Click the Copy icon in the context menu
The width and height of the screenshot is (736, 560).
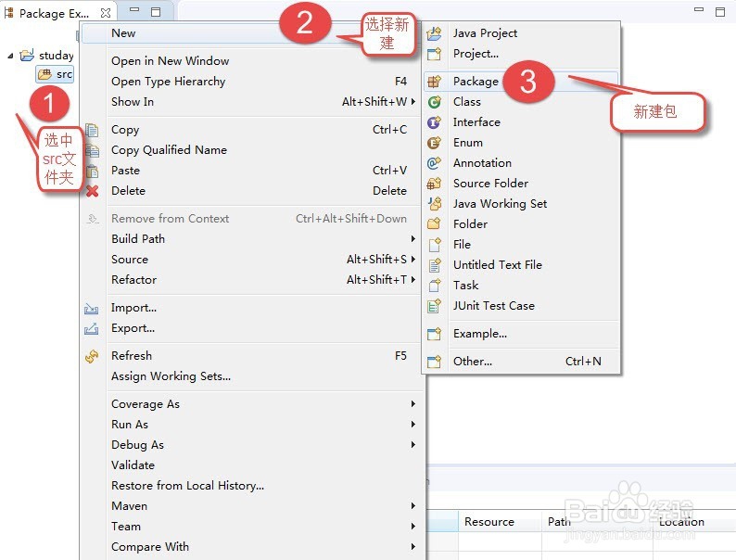[93, 130]
